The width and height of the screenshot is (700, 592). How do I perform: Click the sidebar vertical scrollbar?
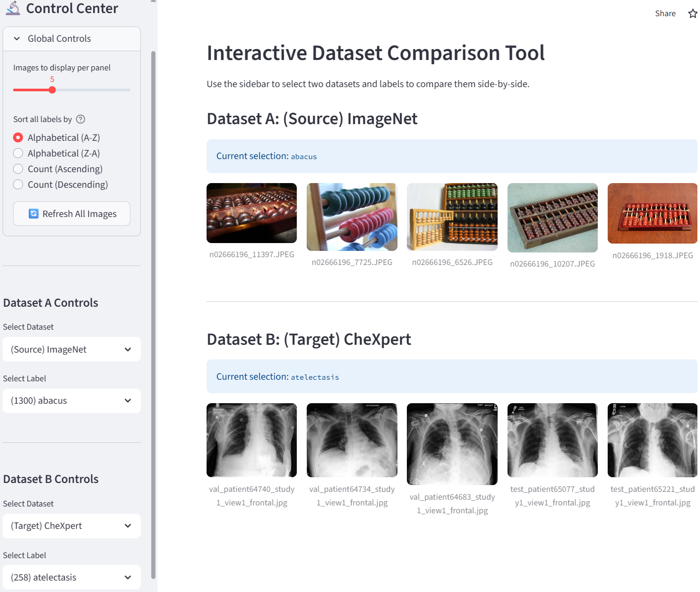(x=153, y=315)
